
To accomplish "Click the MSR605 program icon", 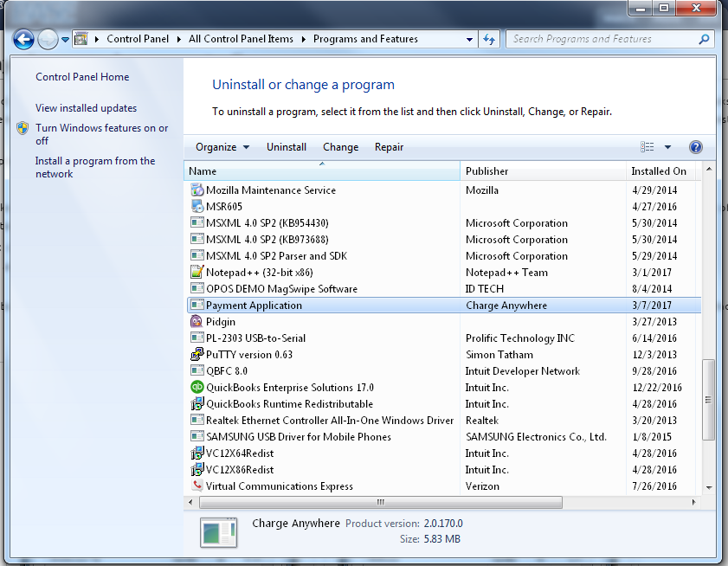I will point(196,207).
